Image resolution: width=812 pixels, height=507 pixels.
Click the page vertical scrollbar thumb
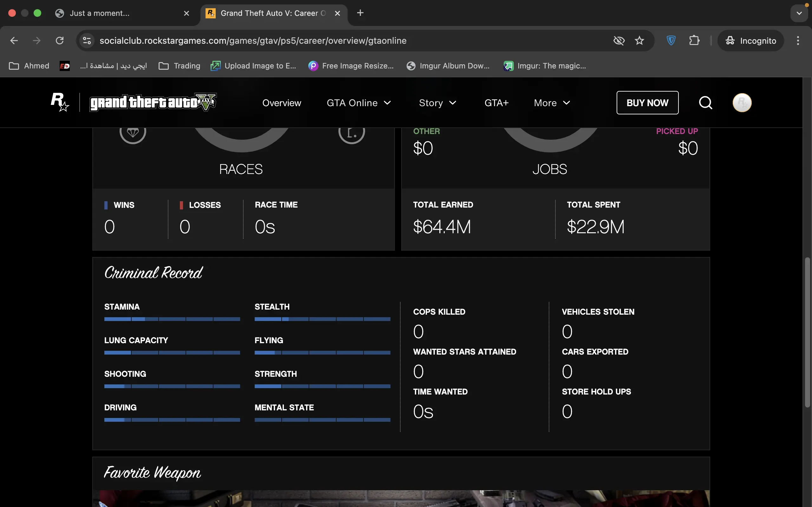point(807,332)
